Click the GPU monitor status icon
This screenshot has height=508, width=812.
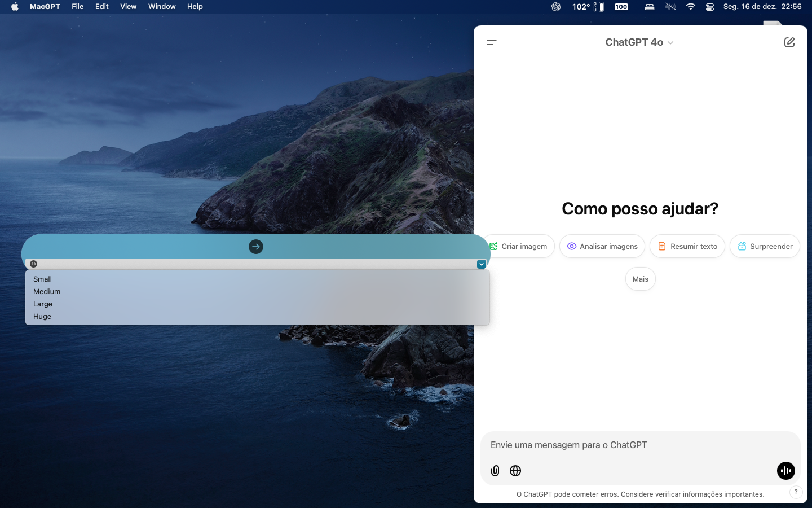click(x=599, y=7)
